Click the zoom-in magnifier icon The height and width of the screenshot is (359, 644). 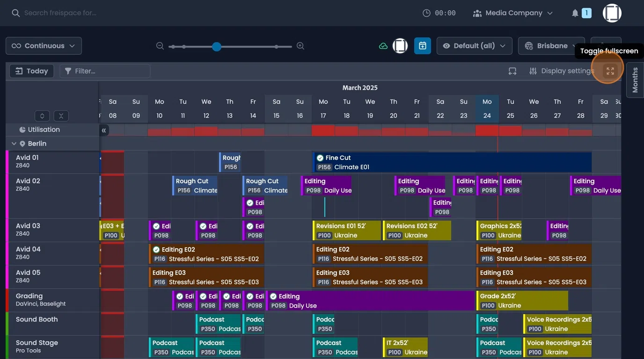tap(300, 46)
